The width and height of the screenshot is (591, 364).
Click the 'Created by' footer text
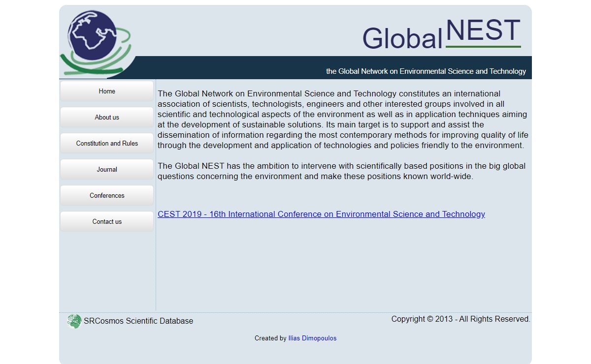[270, 338]
